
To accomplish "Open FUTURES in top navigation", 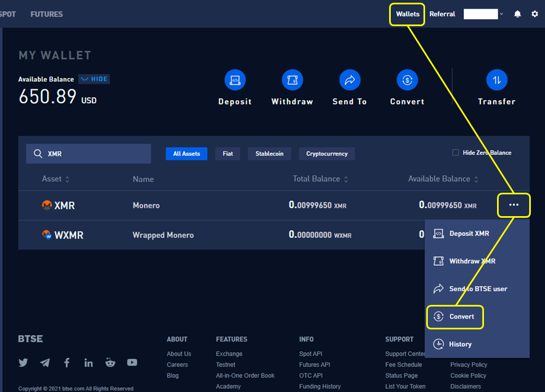I will click(x=46, y=14).
